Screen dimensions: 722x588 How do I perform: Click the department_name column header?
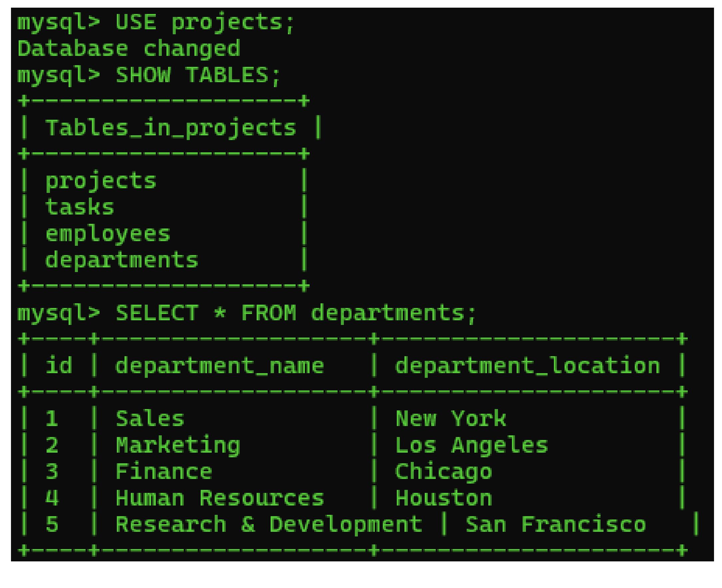pyautogui.click(x=220, y=366)
